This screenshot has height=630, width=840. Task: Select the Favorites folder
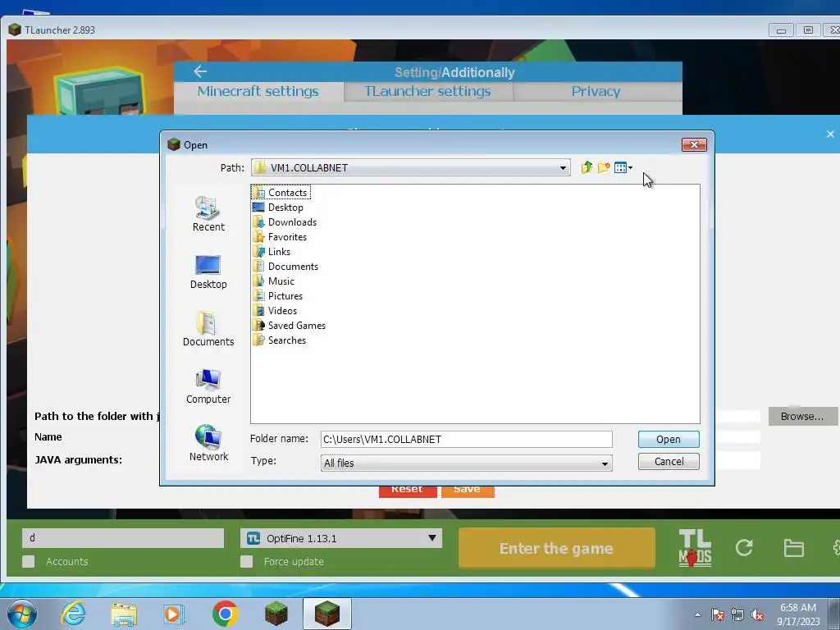280,237
